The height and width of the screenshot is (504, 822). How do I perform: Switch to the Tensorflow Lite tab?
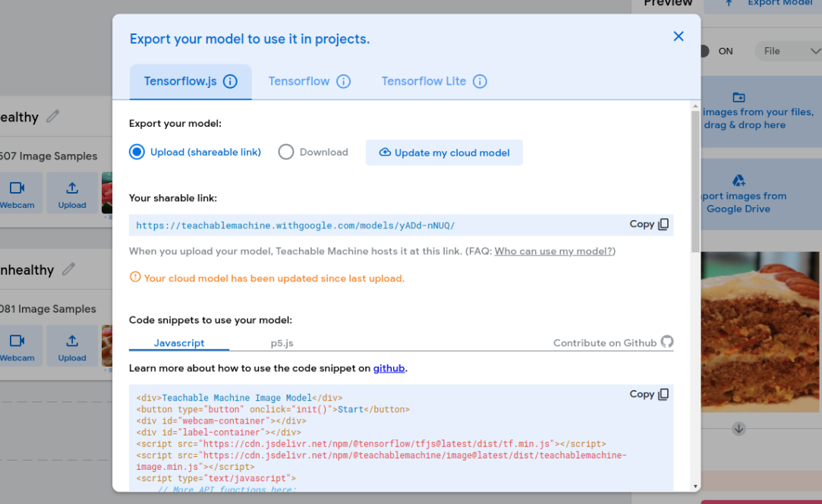(x=424, y=81)
